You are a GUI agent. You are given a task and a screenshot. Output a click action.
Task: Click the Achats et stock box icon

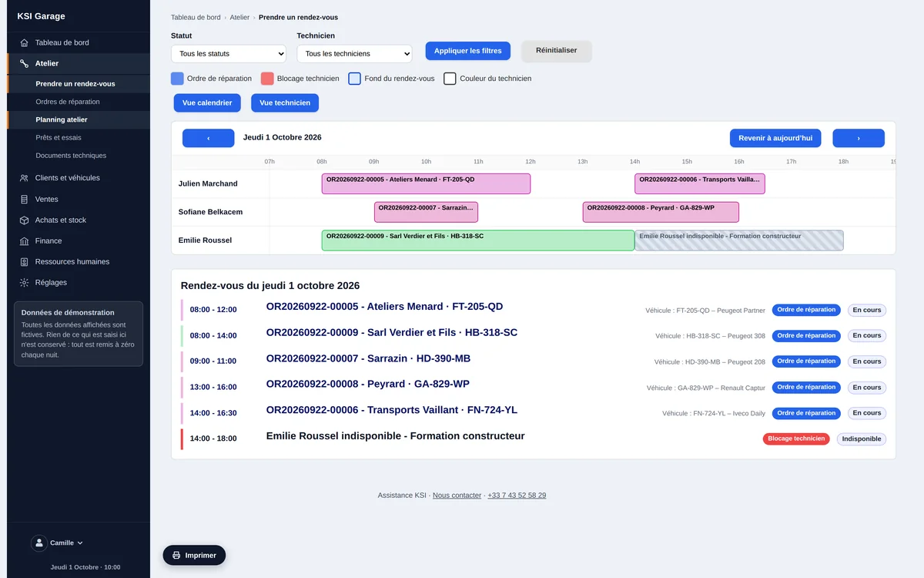(25, 220)
